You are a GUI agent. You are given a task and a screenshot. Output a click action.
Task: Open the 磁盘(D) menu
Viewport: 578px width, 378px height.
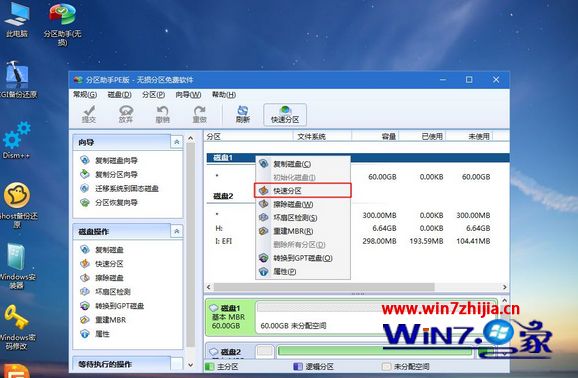point(119,95)
